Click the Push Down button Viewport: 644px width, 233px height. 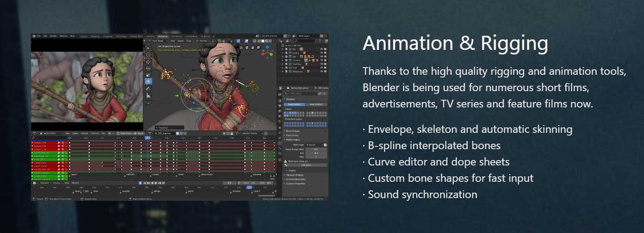124,133
